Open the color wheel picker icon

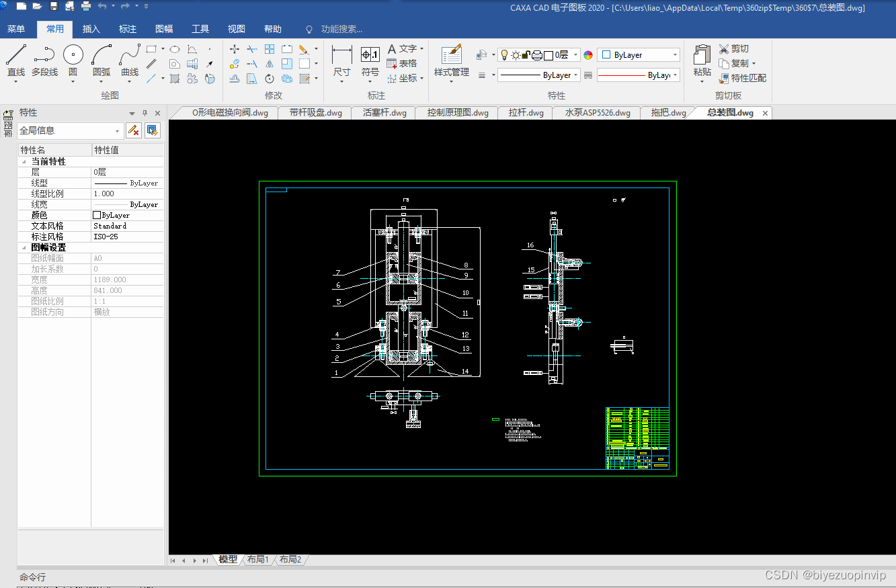(588, 55)
